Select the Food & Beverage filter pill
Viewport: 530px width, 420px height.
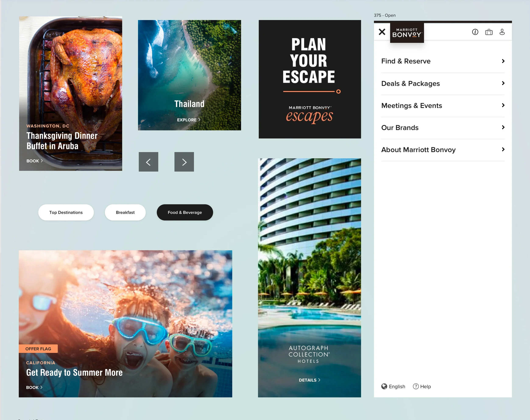(x=185, y=212)
